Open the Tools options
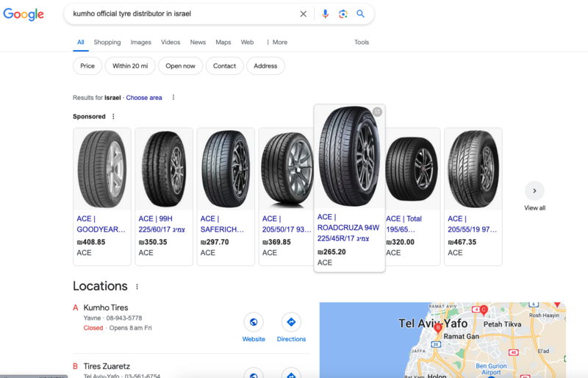Screen dimensions: 588x378 pyautogui.click(x=362, y=43)
